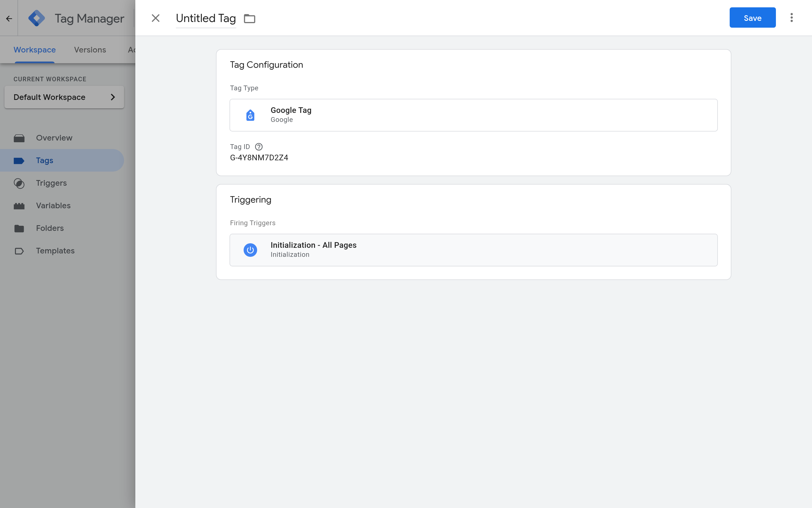Click the back arrow in Tag Manager header
Viewport: 812px width, 508px height.
[x=9, y=18]
